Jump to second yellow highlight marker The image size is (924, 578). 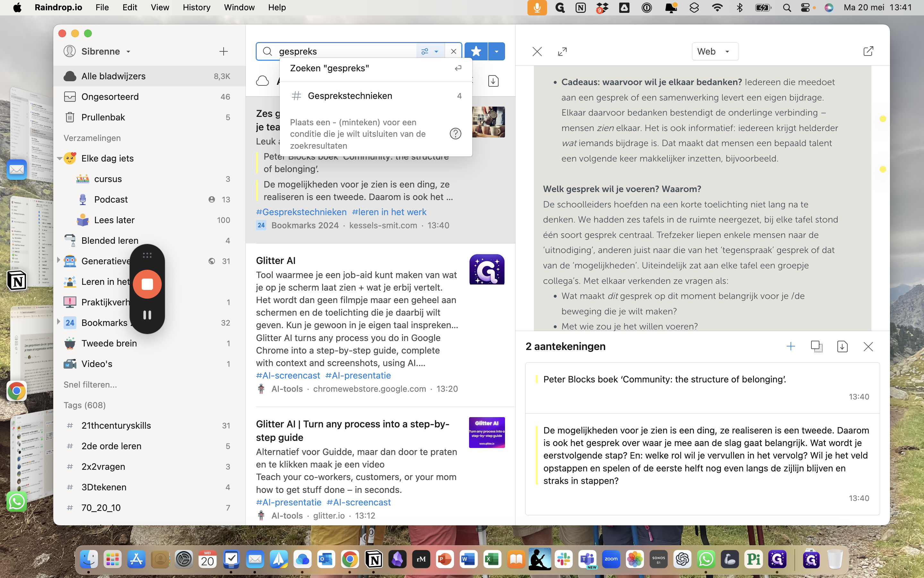coord(883,169)
